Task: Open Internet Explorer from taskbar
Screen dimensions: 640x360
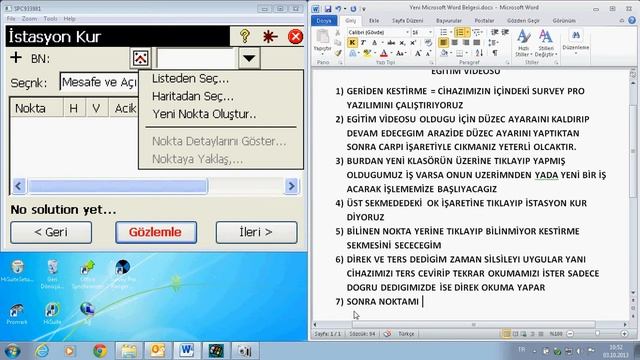Action: click(x=42, y=351)
